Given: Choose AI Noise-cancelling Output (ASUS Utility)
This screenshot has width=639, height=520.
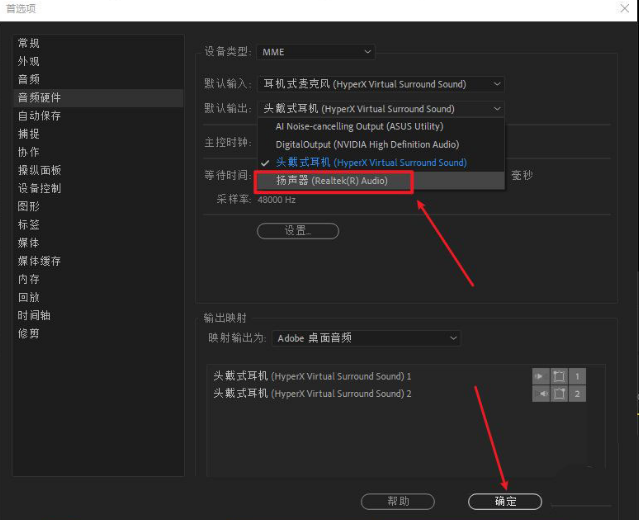Looking at the screenshot, I should coord(381,126).
